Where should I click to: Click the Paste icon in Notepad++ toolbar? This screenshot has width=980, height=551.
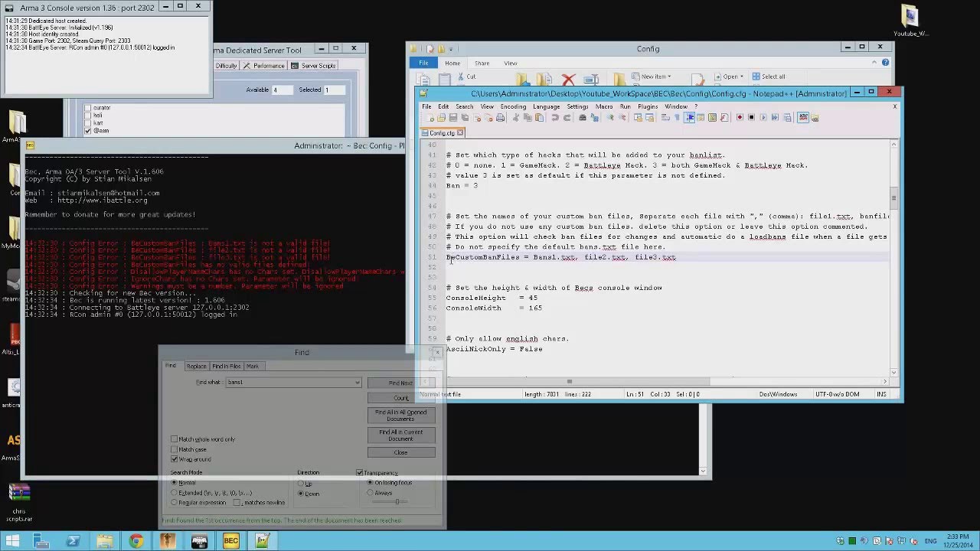point(539,118)
